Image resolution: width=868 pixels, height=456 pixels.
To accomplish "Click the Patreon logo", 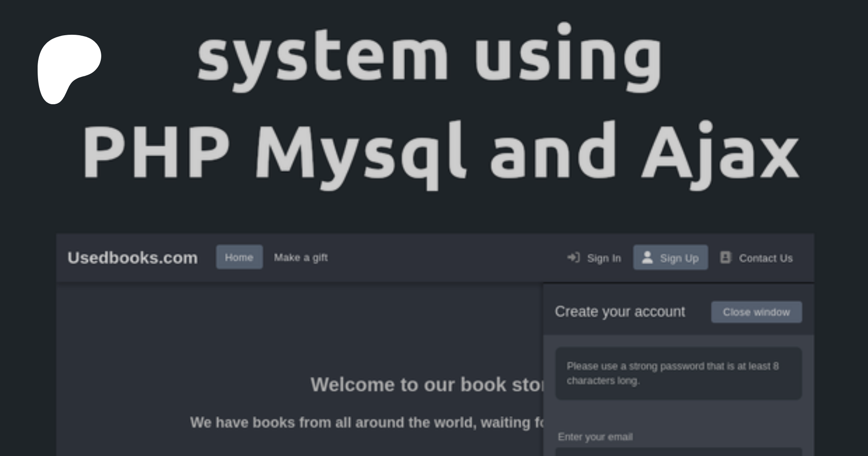I will (x=68, y=69).
